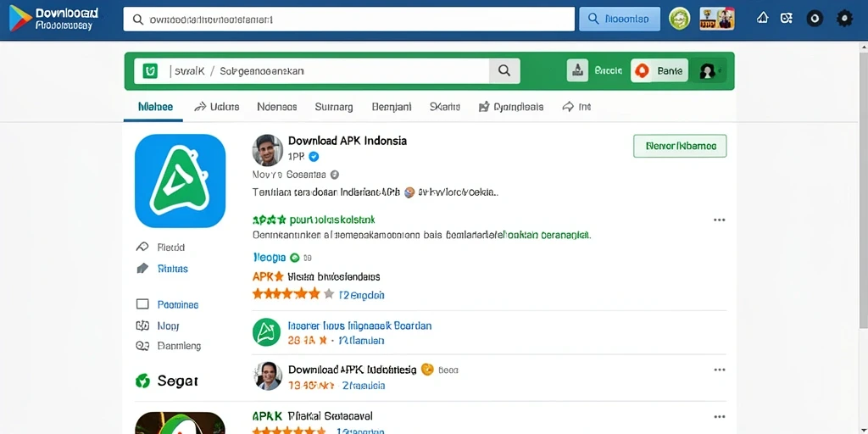Open the green pourtoolaskolstank link
This screenshot has width=868, height=434.
pyautogui.click(x=331, y=220)
